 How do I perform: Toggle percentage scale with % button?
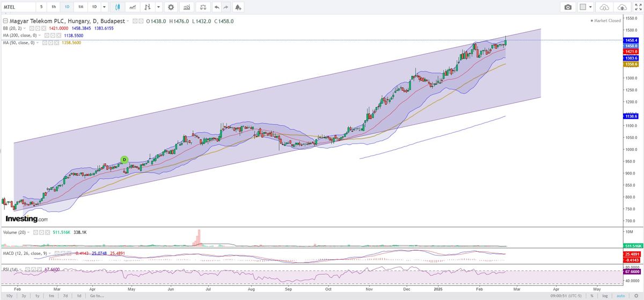click(x=592, y=296)
